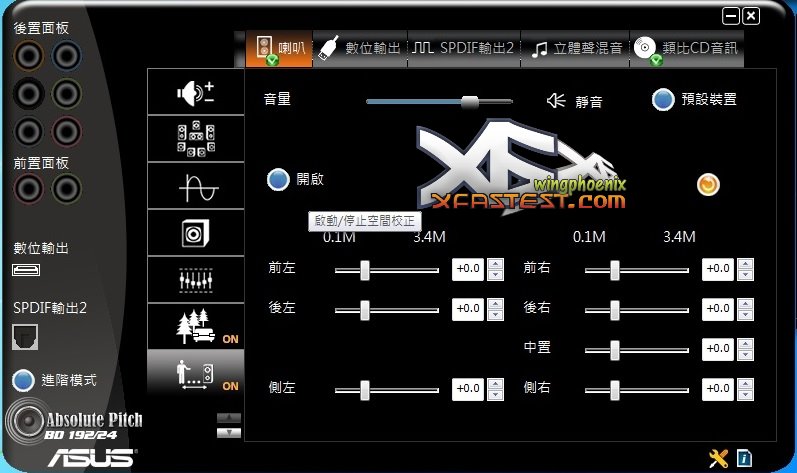Viewport: 797px width, 473px height.
Task: Click the 前左 distance slider handle
Action: pyautogui.click(x=365, y=270)
